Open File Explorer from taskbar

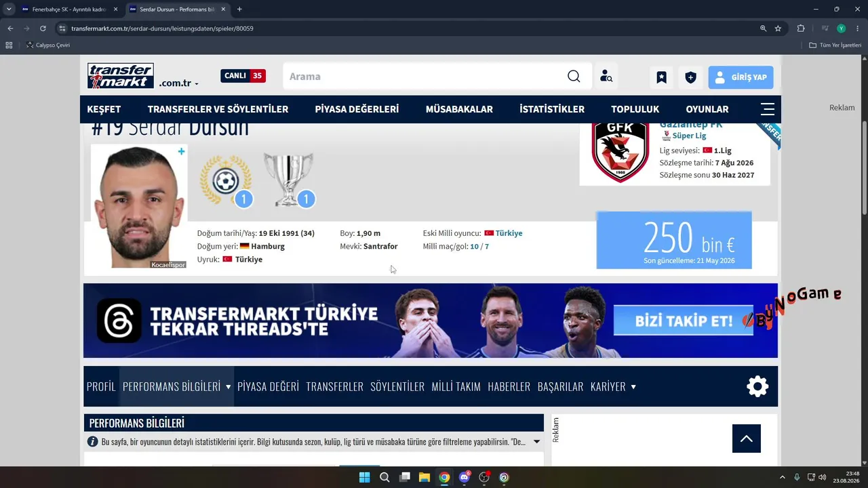(424, 477)
